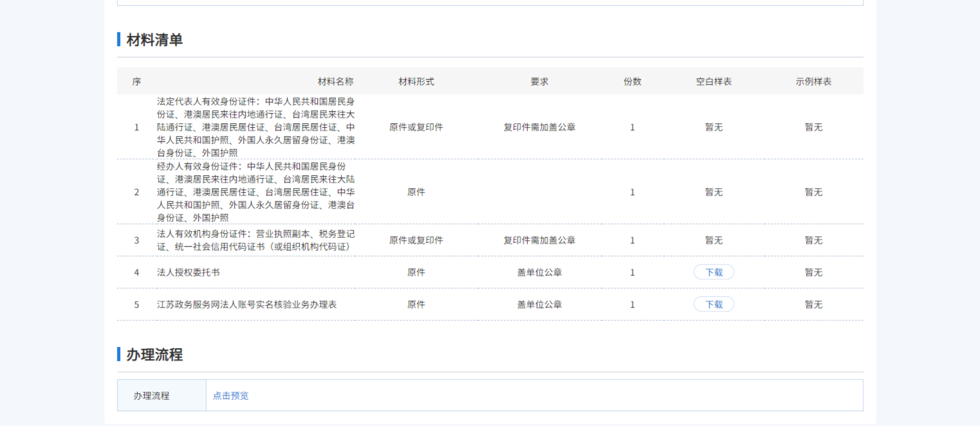The height and width of the screenshot is (426, 980).
Task: Click the 示例样表 column header
Action: pyautogui.click(x=813, y=81)
